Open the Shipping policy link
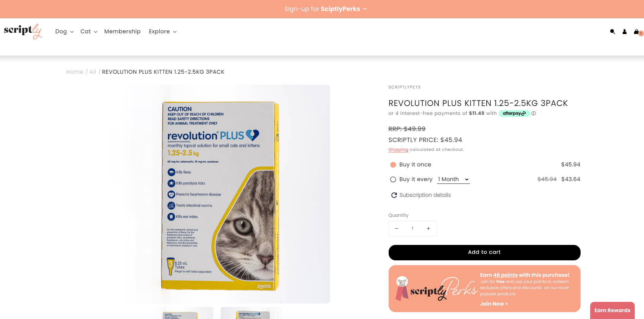The image size is (644, 319). click(398, 150)
